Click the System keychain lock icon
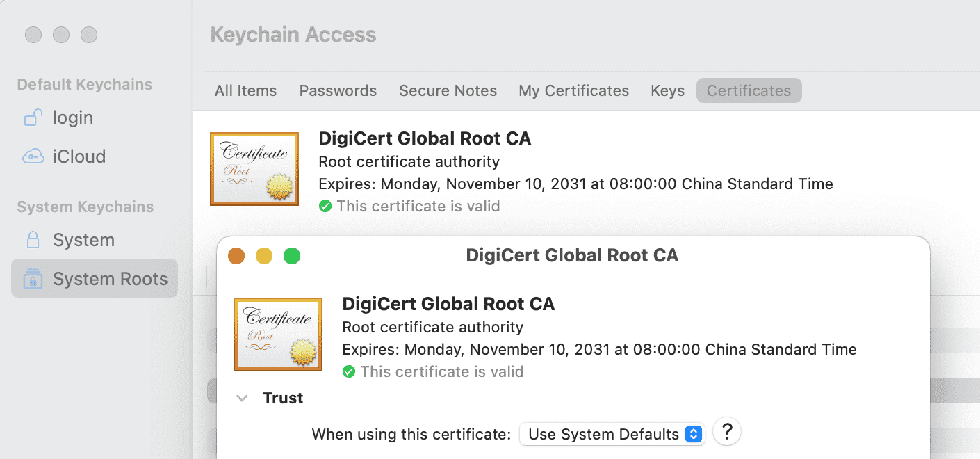Screen dimensions: 980x459 (33, 241)
